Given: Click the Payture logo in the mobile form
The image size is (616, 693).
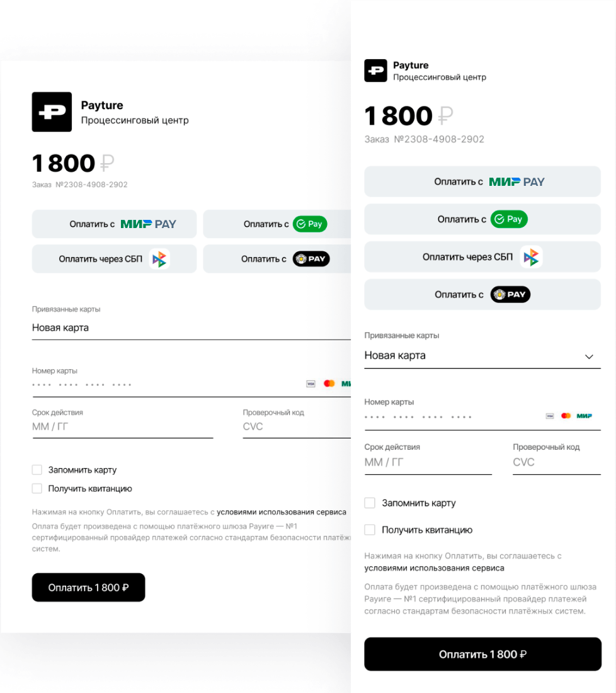Looking at the screenshot, I should (x=375, y=71).
